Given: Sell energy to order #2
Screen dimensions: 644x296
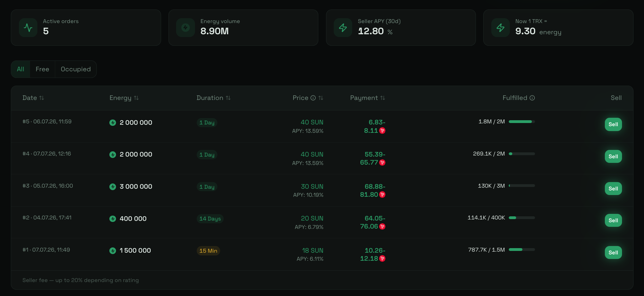Looking at the screenshot, I should [613, 221].
